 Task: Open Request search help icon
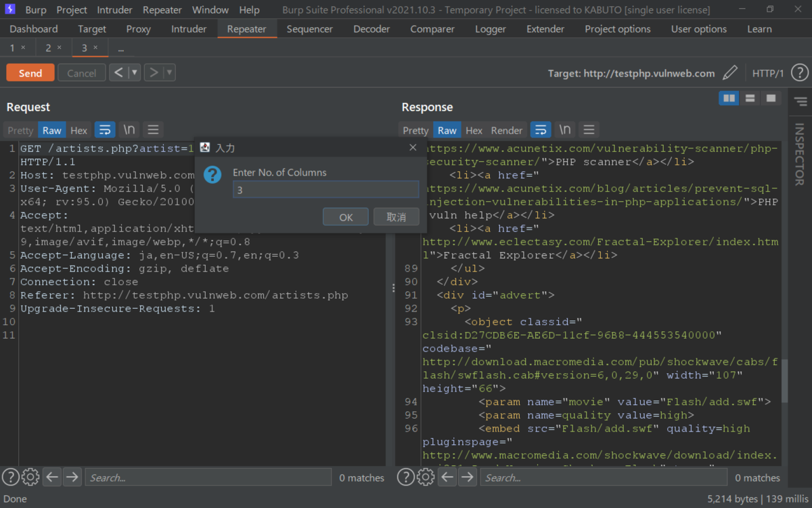pyautogui.click(x=10, y=477)
